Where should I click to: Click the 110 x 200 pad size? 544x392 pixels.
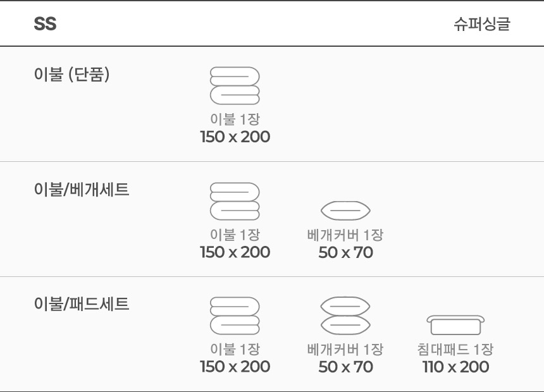point(455,367)
